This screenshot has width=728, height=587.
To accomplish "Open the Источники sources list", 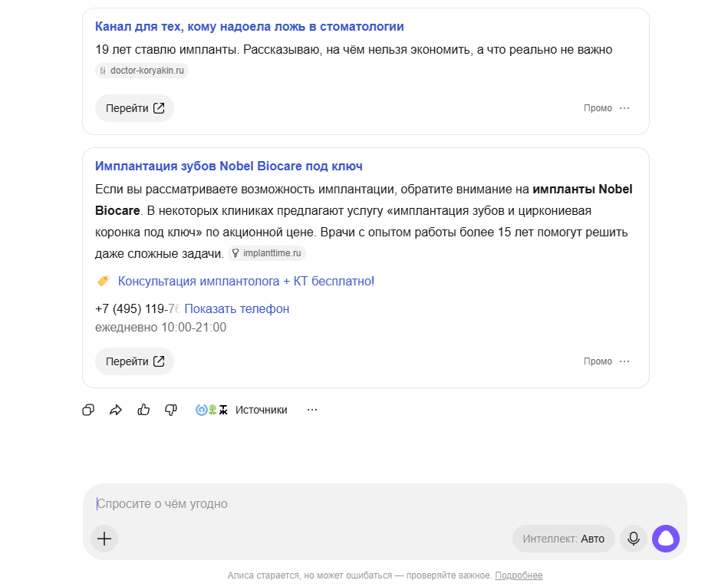I will [242, 410].
